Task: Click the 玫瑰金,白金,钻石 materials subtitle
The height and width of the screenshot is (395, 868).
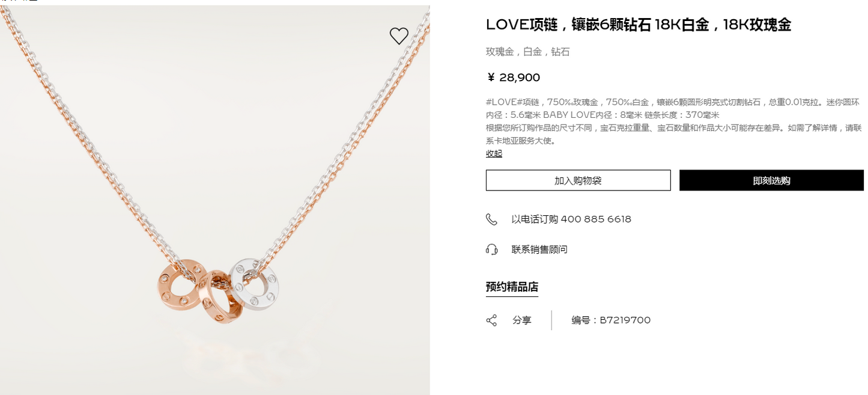Action: [528, 52]
